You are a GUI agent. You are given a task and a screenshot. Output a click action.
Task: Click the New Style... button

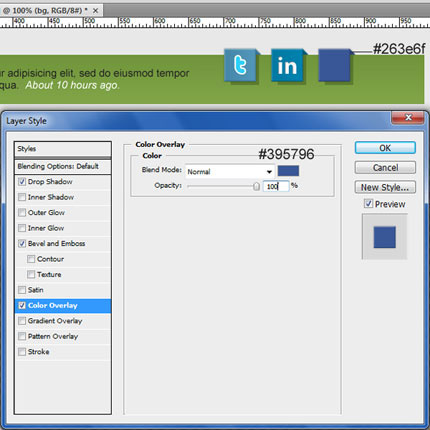pyautogui.click(x=385, y=187)
